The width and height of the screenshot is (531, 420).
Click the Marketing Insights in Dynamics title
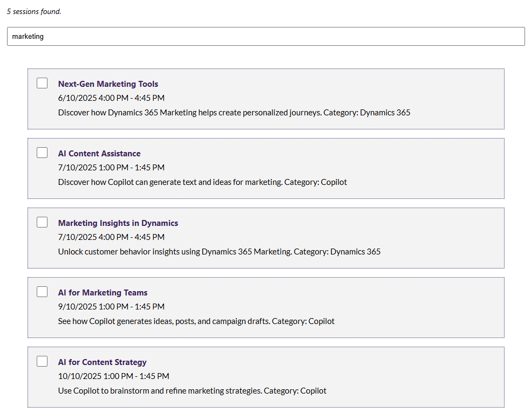[118, 223]
